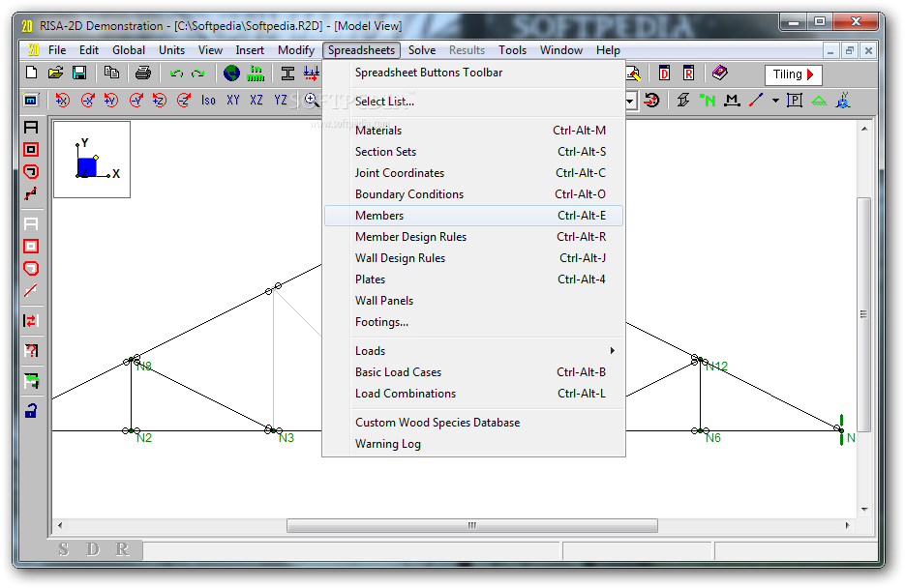Open the Tools menu
The width and height of the screenshot is (905, 588).
513,50
